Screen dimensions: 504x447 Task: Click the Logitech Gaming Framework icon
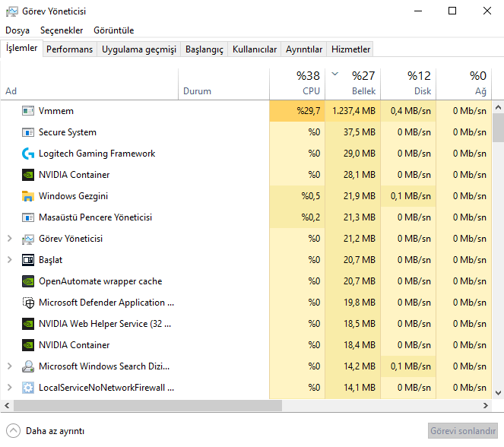pos(28,154)
